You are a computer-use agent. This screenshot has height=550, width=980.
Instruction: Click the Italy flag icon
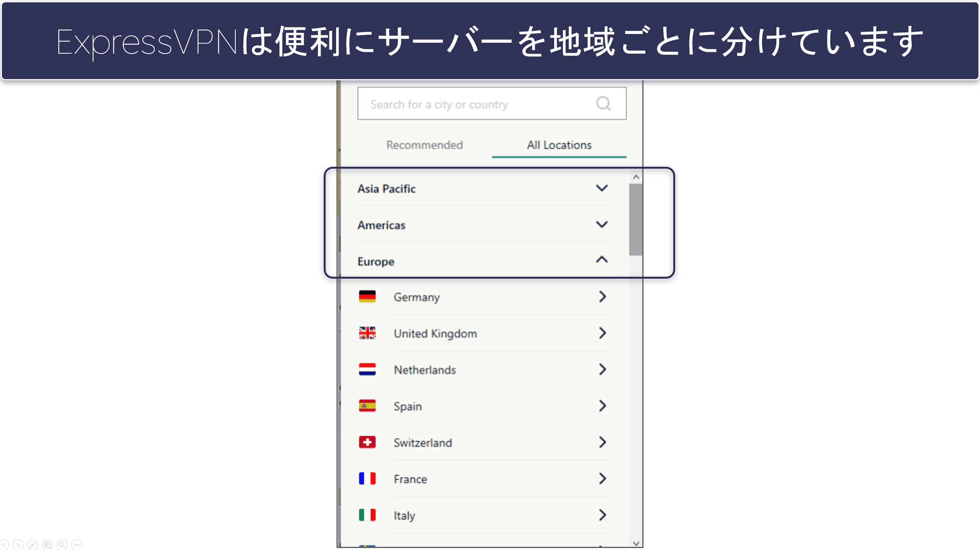(367, 515)
